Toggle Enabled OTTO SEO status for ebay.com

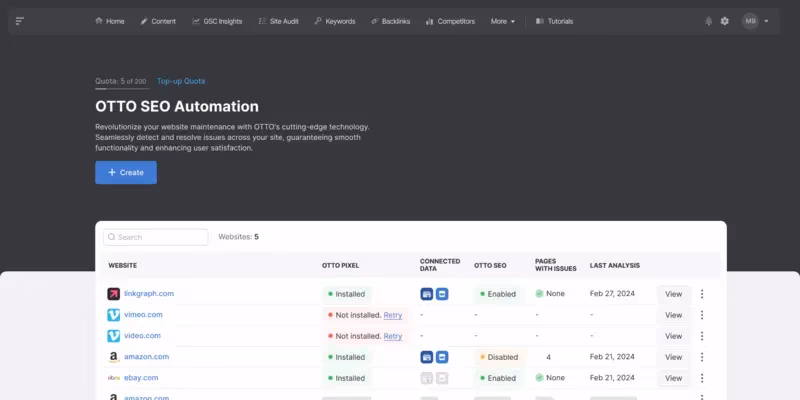pos(499,378)
